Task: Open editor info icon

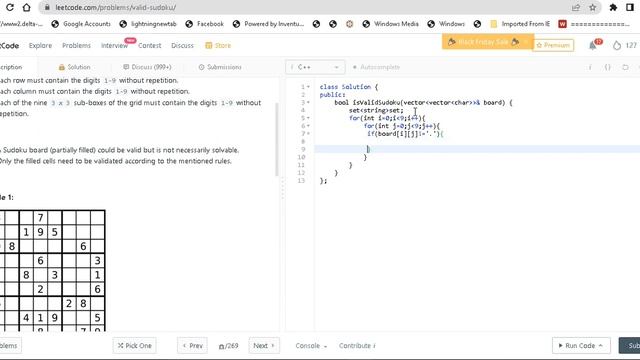Action: click(590, 67)
